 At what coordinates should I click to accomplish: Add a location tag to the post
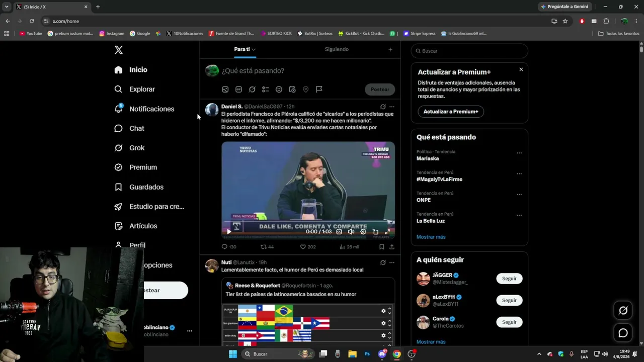click(x=305, y=89)
